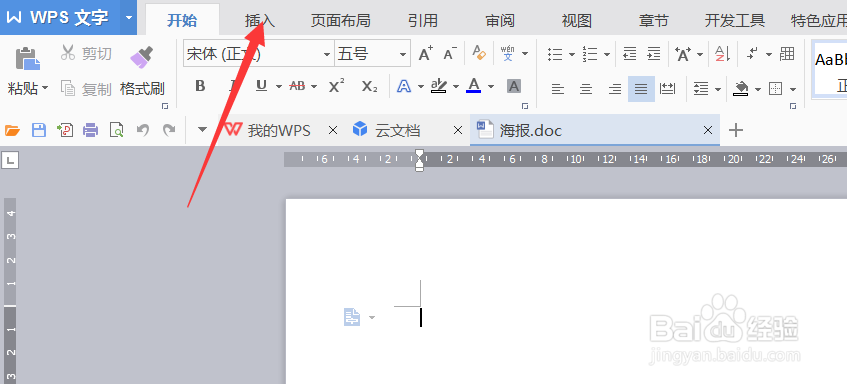Click the tab stop selector L box

10,160
